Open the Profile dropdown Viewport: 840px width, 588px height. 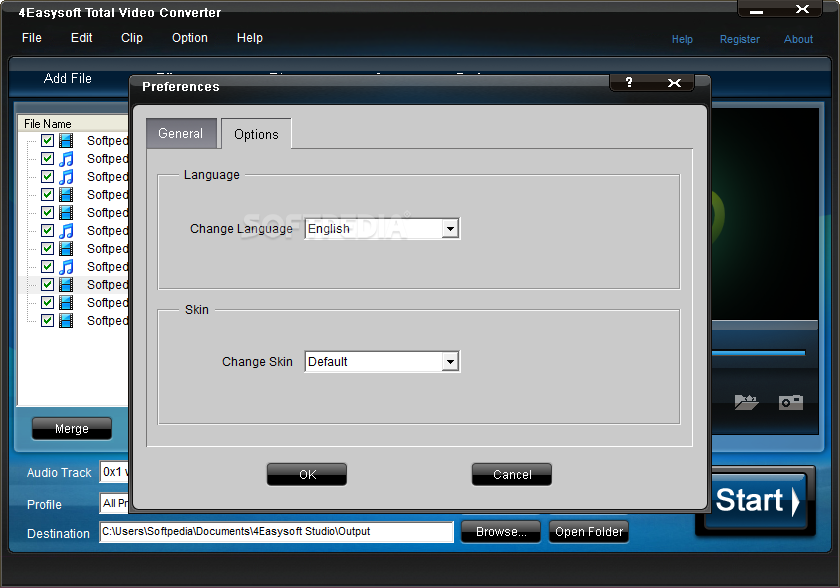click(114, 503)
